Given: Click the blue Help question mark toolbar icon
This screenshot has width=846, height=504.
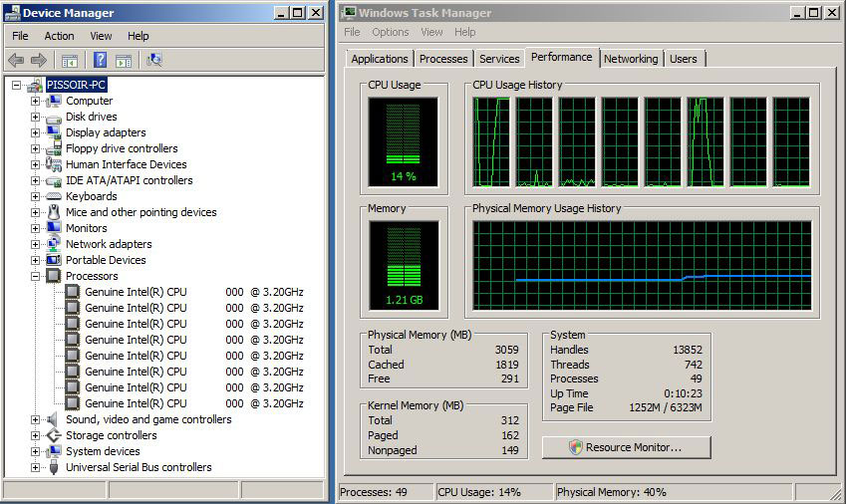Looking at the screenshot, I should (x=100, y=60).
